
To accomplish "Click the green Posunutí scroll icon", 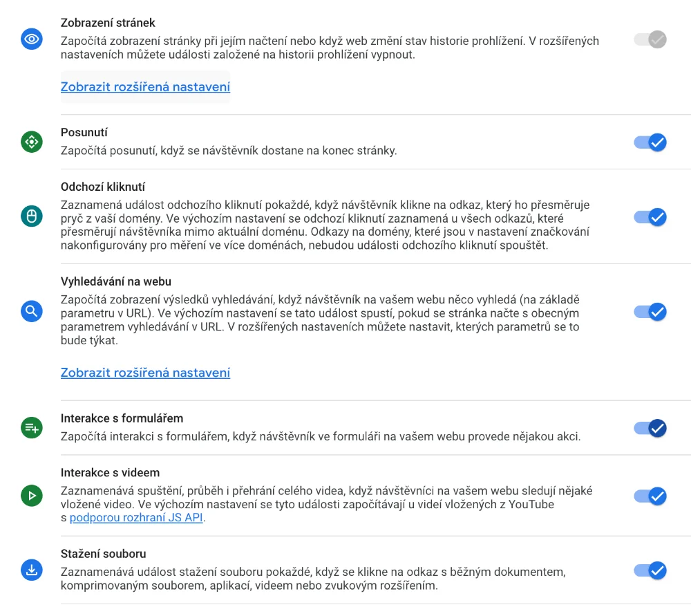I will [x=32, y=142].
